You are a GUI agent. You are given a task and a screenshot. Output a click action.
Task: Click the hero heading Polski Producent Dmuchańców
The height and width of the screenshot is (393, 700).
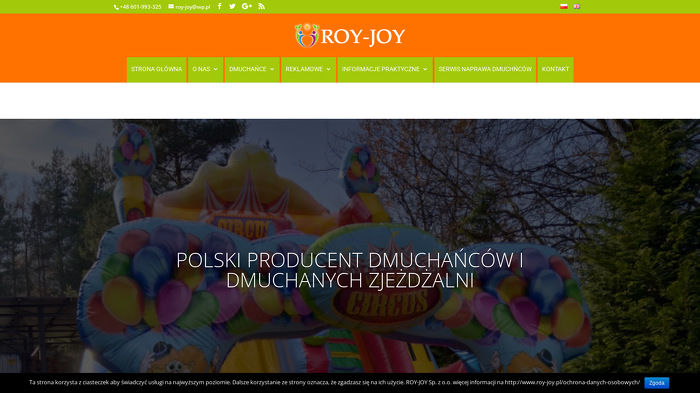[x=350, y=270]
